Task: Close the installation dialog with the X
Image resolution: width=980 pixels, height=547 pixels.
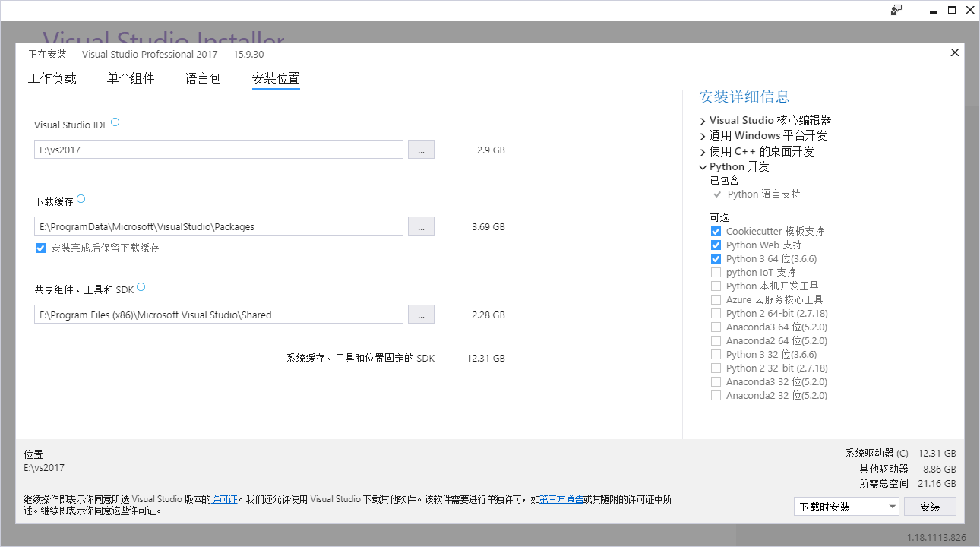Action: (955, 52)
